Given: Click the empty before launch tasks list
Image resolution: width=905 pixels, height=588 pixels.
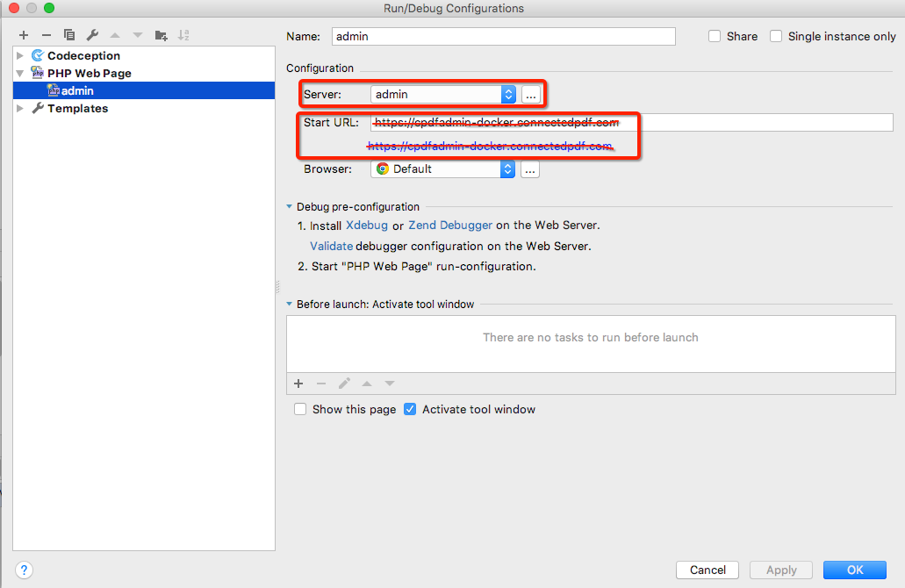Looking at the screenshot, I should (591, 344).
